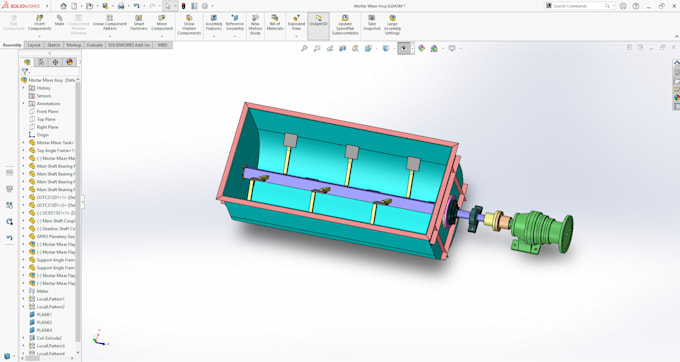Open Insert Components dropdown arrow
680x362 pixels.
tap(39, 36)
